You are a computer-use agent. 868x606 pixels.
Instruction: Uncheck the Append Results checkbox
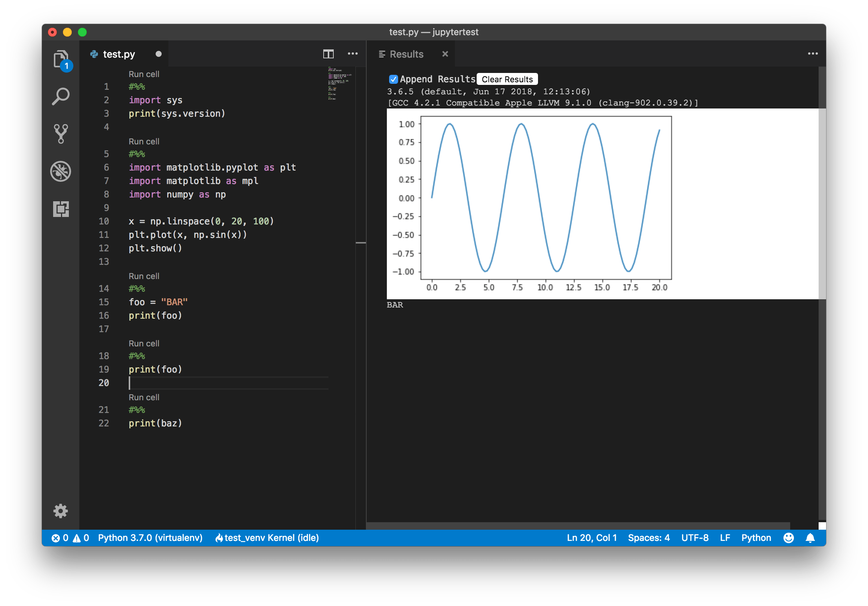tap(394, 79)
